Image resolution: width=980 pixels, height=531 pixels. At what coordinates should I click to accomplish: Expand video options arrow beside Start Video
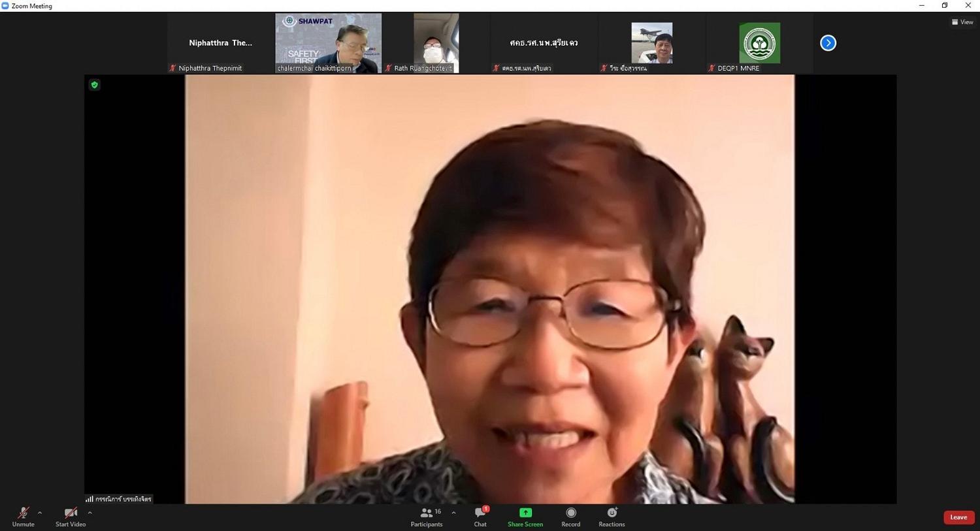pyautogui.click(x=90, y=513)
